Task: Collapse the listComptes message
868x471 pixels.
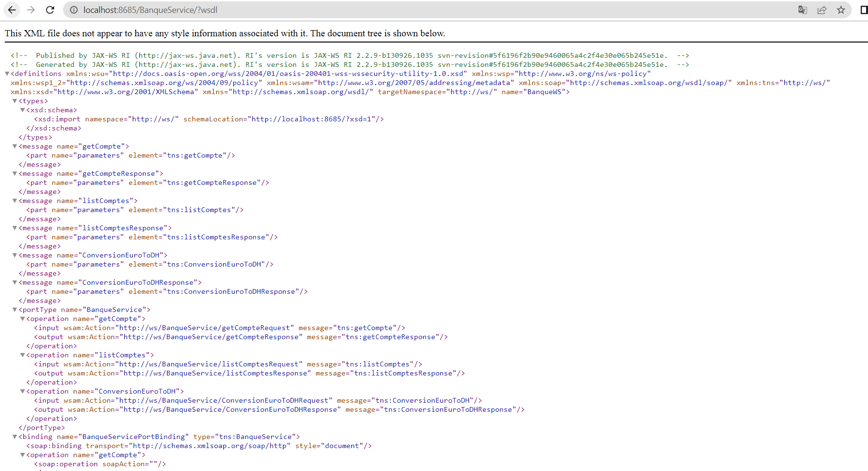Action: point(14,201)
